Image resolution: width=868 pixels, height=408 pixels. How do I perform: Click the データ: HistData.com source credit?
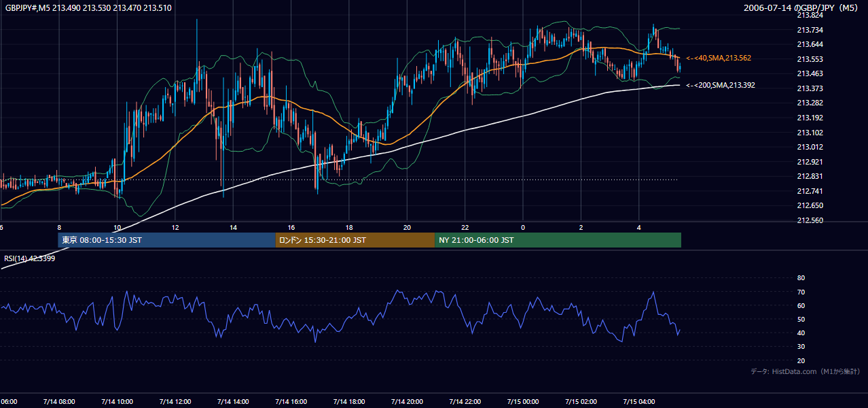click(x=806, y=371)
